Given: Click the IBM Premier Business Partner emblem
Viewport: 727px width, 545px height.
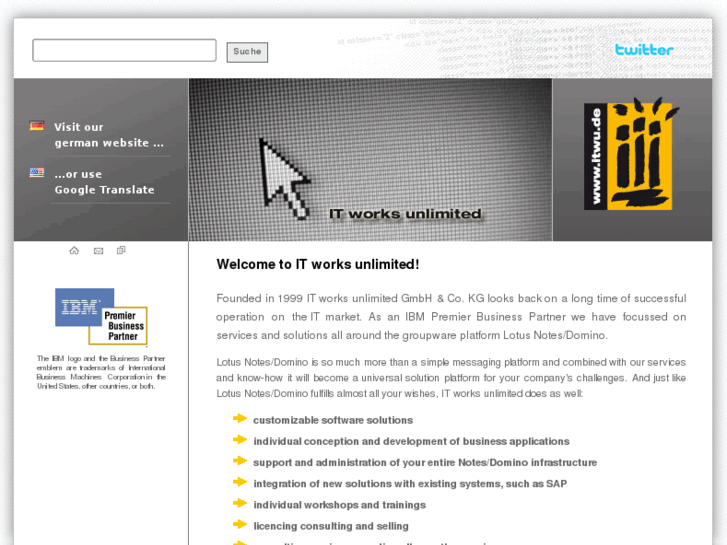Looking at the screenshot, I should pos(101,317).
